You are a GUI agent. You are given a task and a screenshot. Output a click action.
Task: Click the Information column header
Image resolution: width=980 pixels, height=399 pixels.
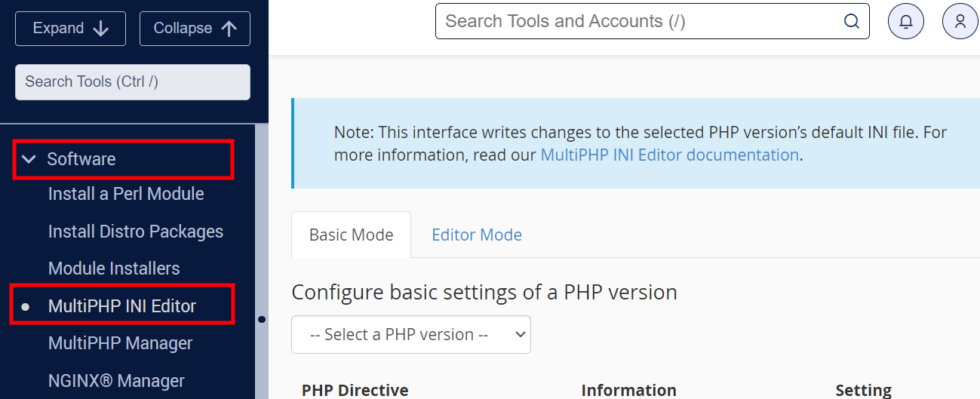pyautogui.click(x=628, y=390)
